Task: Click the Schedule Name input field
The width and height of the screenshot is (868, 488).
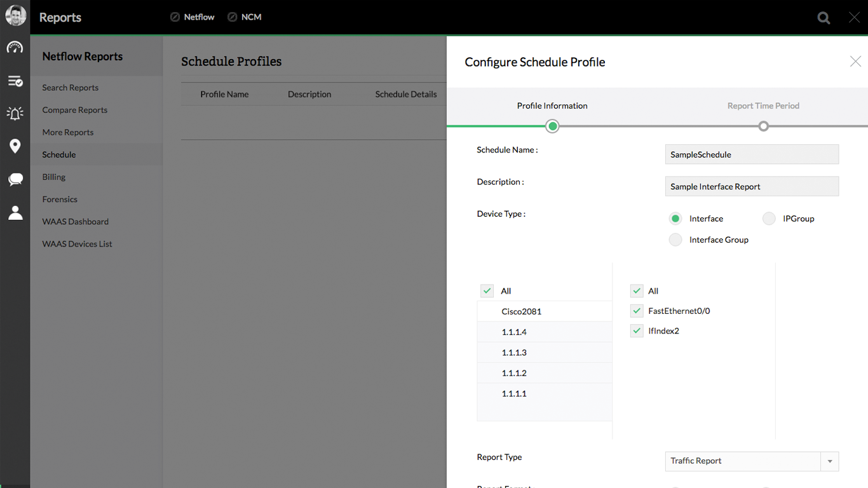Action: [x=752, y=154]
